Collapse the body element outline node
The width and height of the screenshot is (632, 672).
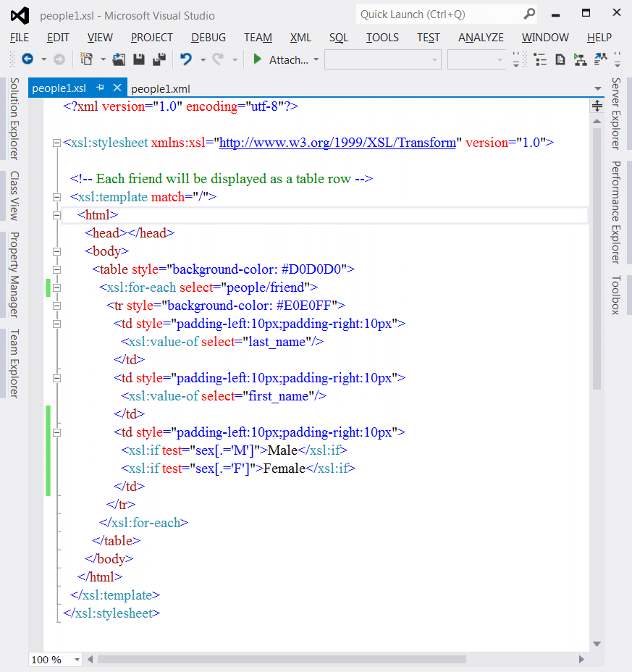(56, 251)
